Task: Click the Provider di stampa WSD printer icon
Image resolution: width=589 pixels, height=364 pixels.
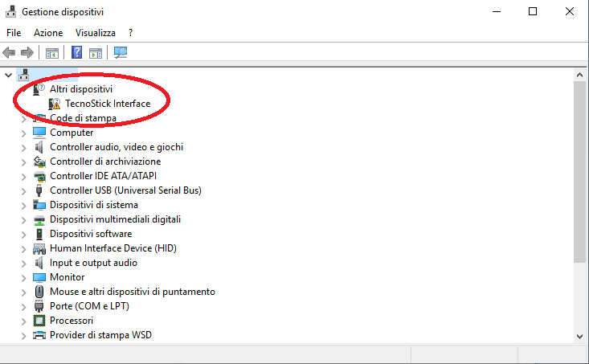Action: 39,335
